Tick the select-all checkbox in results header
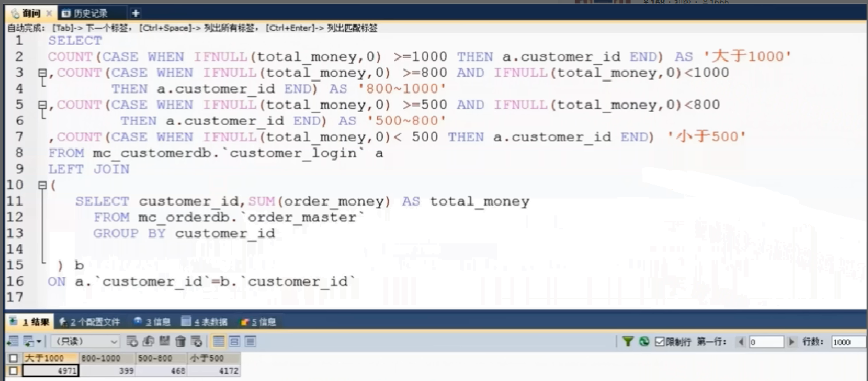Viewport: 868px width, 381px height. 10,359
